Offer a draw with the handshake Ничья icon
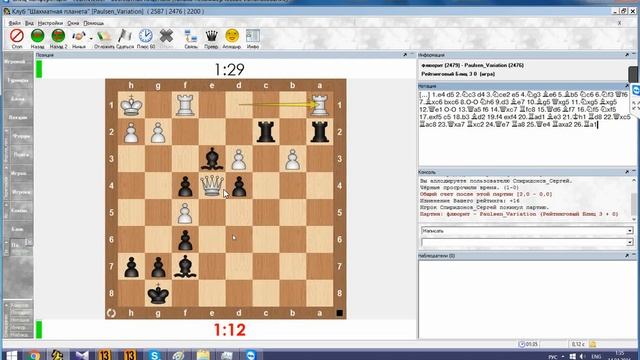 (x=79, y=36)
